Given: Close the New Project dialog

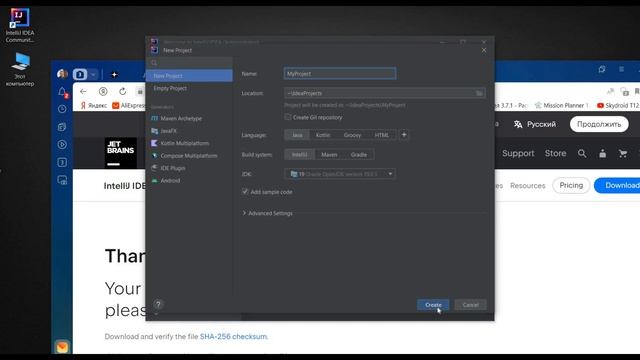Looking at the screenshot, I should coord(484,50).
